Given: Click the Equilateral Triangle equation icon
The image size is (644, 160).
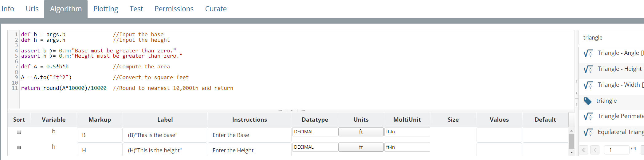Looking at the screenshot, I should [x=588, y=132].
